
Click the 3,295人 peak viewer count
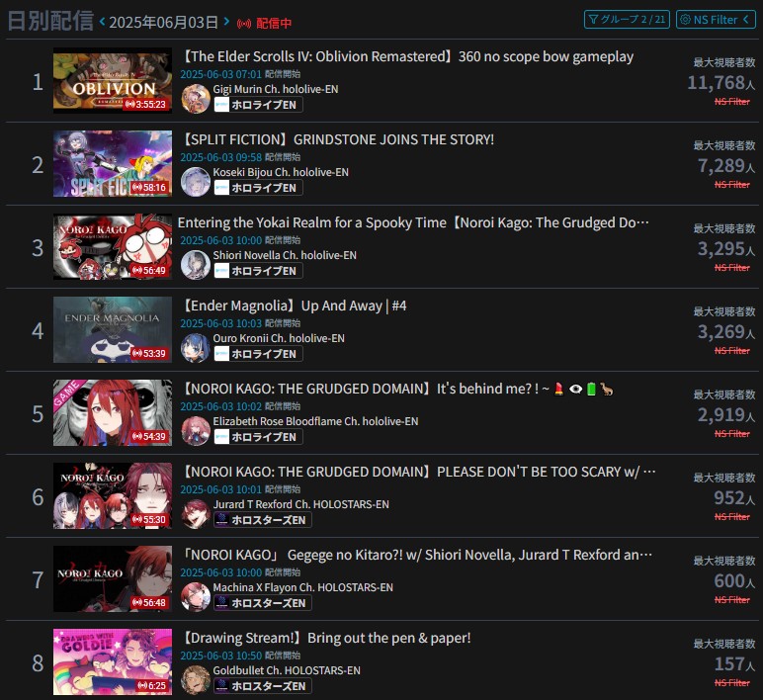tap(726, 249)
